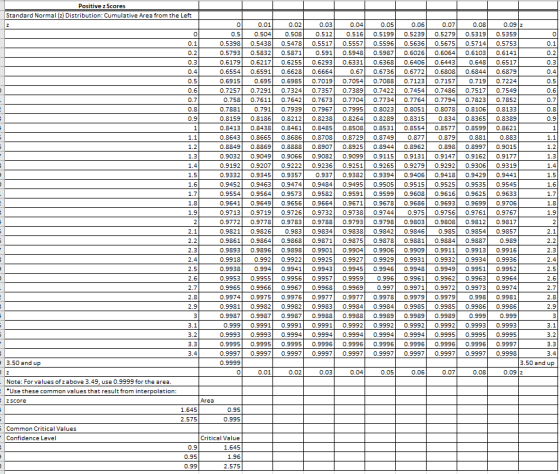This screenshot has width=560, height=474.
Task: Select cell 0.834 in the z 0.9 row
Action: [441, 118]
